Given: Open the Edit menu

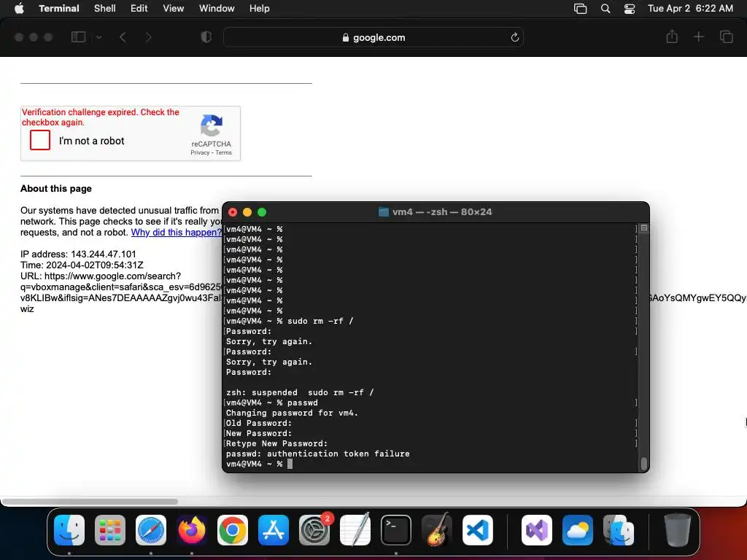Looking at the screenshot, I should [139, 8].
